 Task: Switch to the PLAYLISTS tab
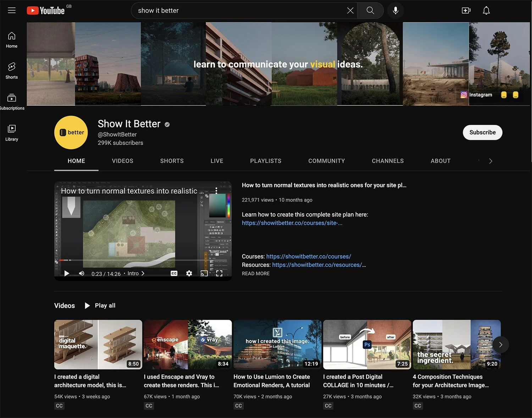tap(266, 161)
